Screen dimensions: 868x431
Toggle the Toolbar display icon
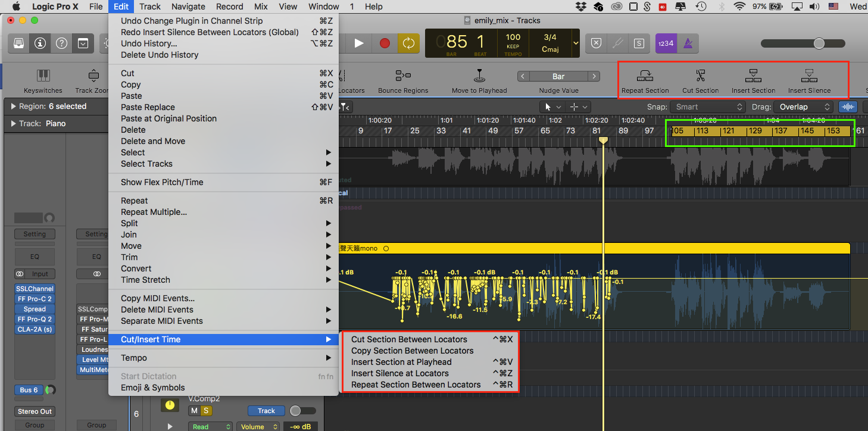[83, 43]
